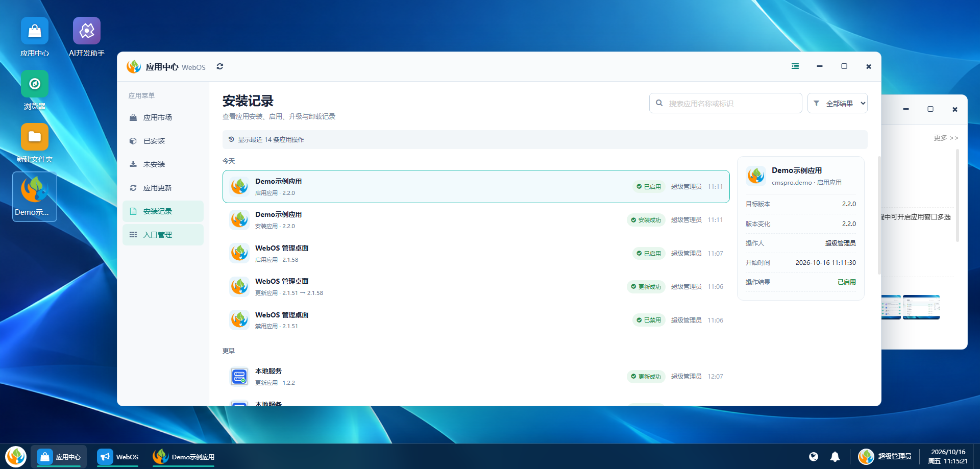Open notifications bell in taskbar

[835, 456]
